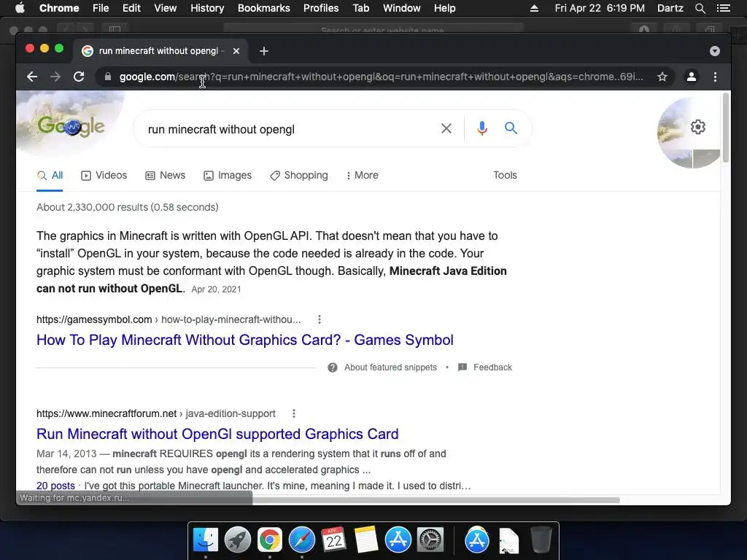This screenshot has height=560, width=747.
Task: Click the Chrome icon in the dock
Action: [270, 540]
